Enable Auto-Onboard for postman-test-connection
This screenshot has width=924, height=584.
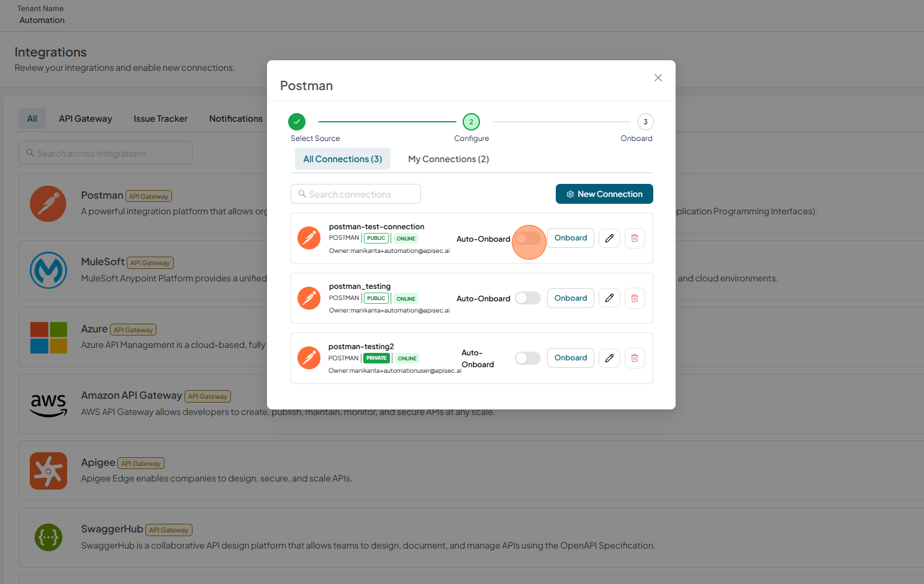(528, 239)
